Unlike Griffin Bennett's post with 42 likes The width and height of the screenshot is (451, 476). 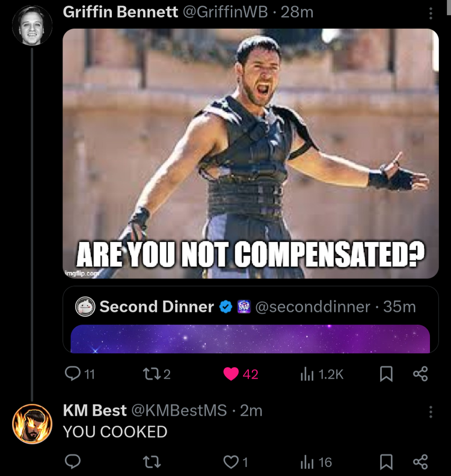241,374
